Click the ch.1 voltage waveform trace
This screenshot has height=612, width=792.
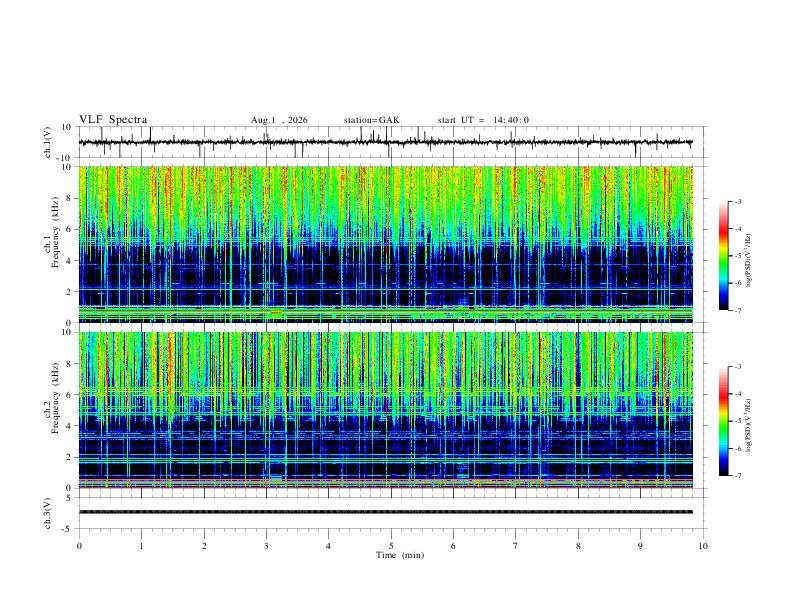[386, 142]
